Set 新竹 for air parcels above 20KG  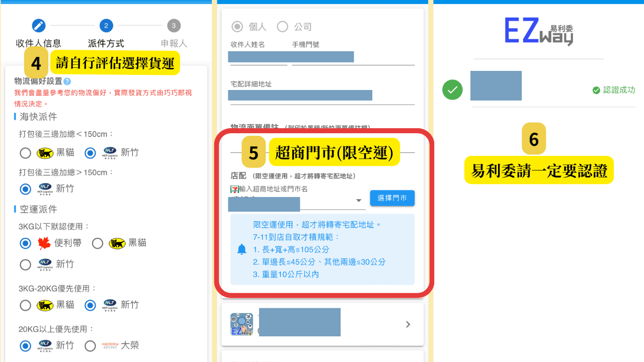pos(26,346)
